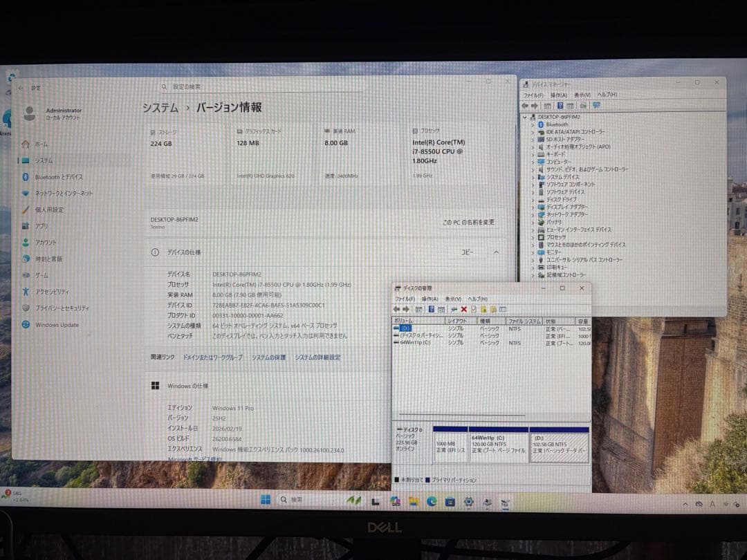Click forward arrow in Device Manager toolbar
The width and height of the screenshot is (747, 560).
pos(534,106)
